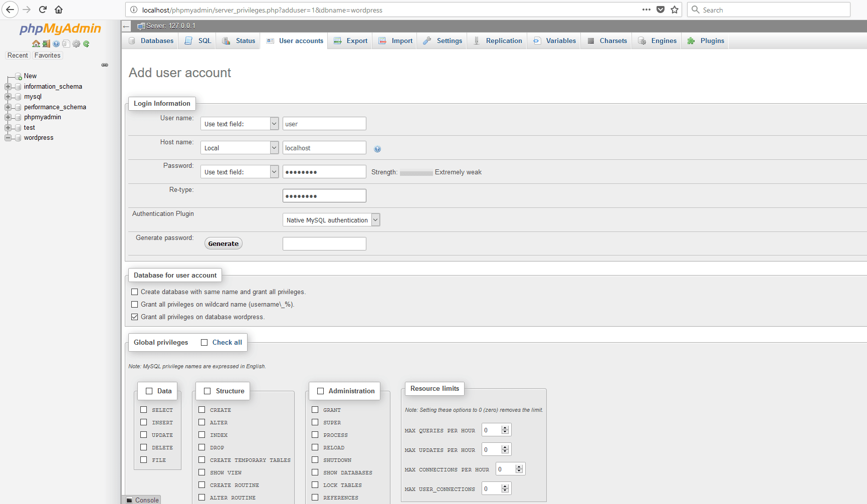Enable the GRANT privilege checkbox
The image size is (867, 504).
[315, 410]
